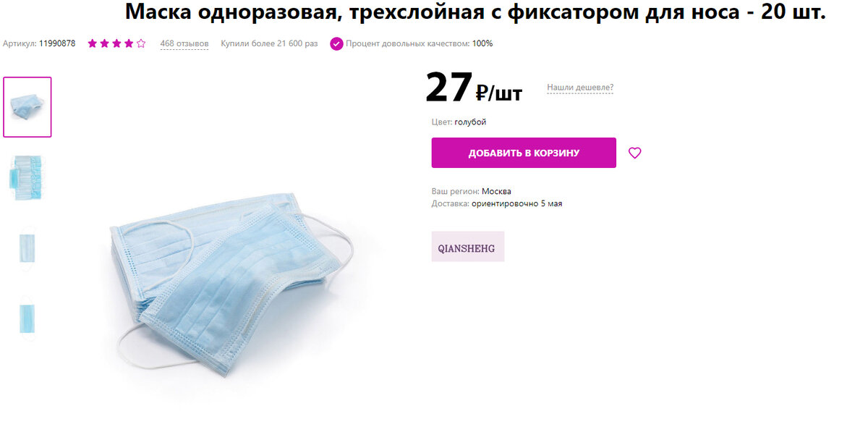The width and height of the screenshot is (868, 440).
Task: Click the first rating star
Action: tap(92, 43)
